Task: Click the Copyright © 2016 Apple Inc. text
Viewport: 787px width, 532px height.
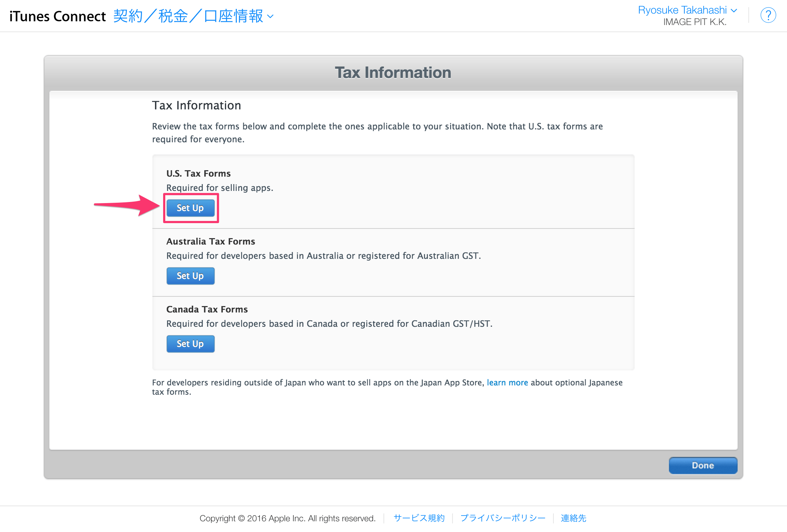Action: (288, 518)
